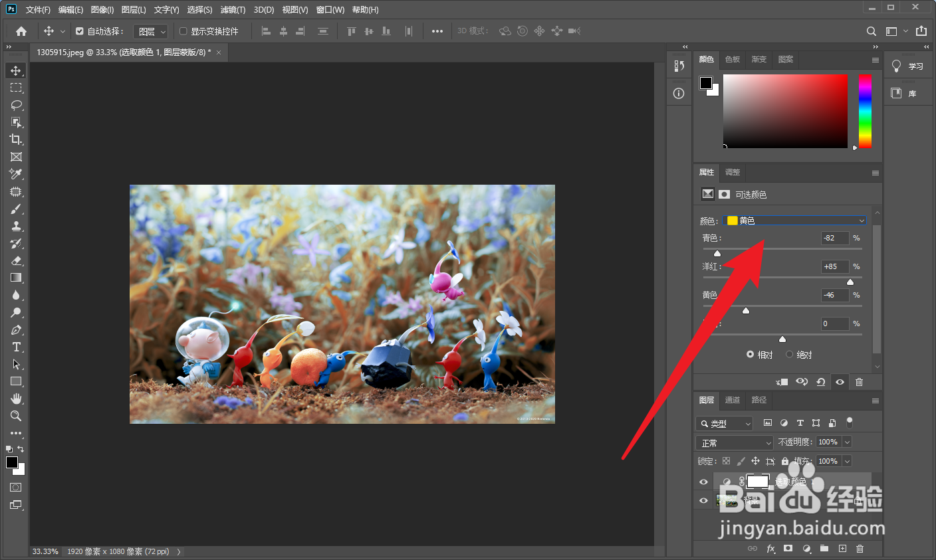Select the Crop tool
Viewport: 936px width, 560px height.
16,140
